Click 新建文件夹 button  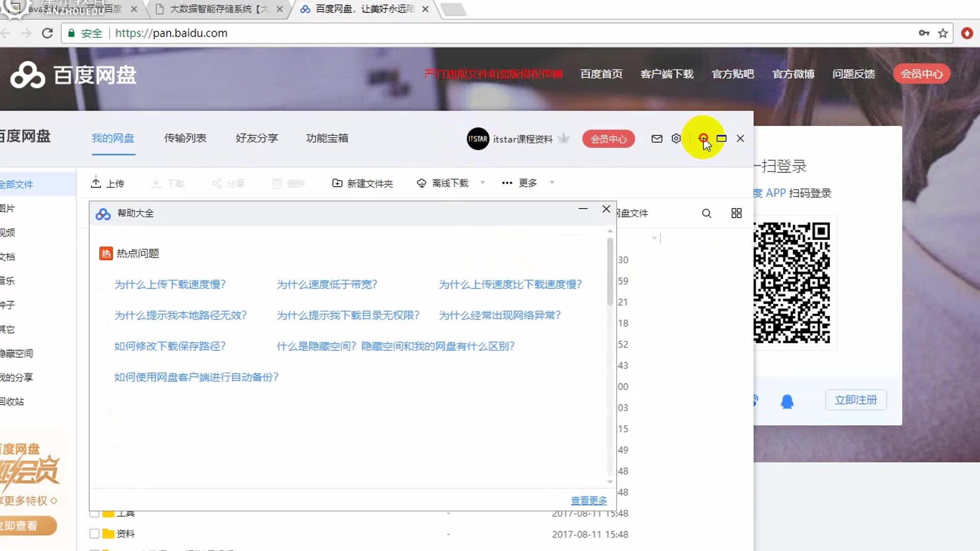pyautogui.click(x=362, y=183)
